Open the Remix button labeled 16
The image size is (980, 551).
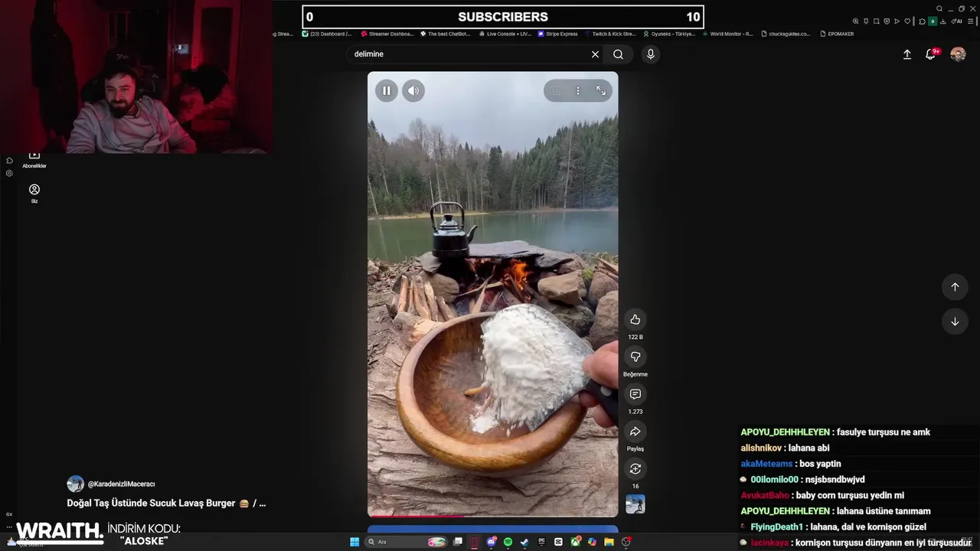635,468
